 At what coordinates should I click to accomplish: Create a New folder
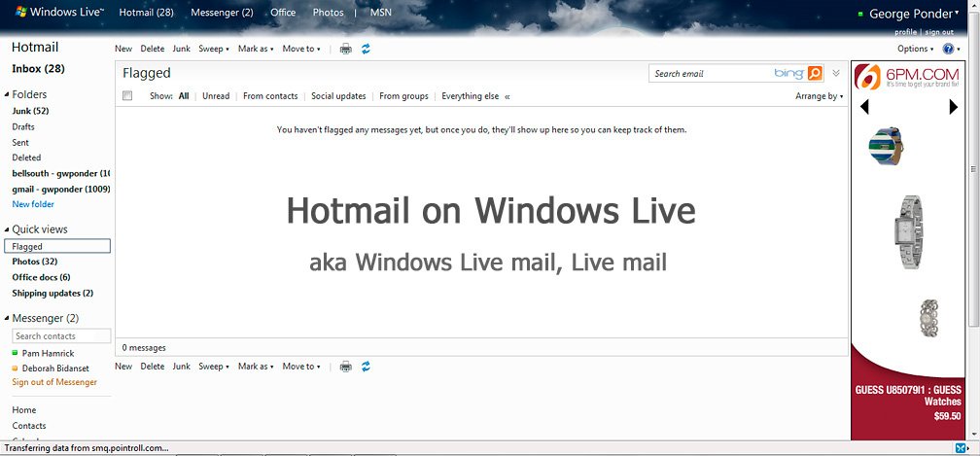tap(33, 204)
